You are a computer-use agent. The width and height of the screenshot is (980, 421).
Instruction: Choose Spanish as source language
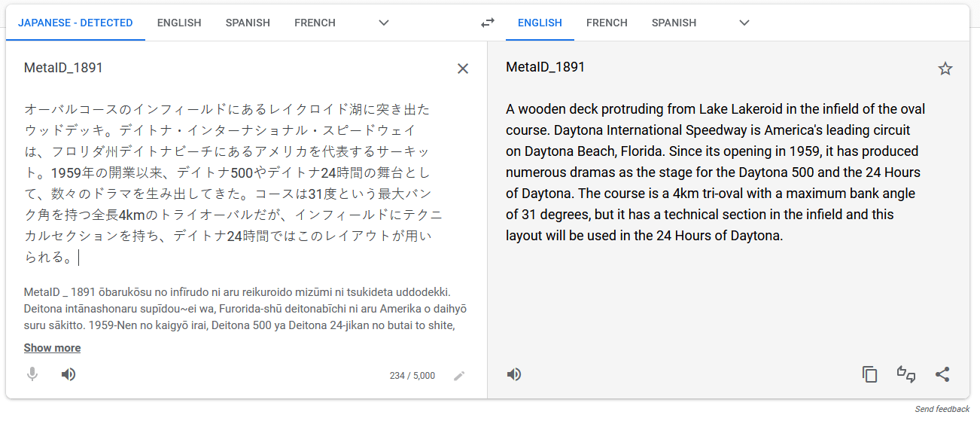pos(248,23)
